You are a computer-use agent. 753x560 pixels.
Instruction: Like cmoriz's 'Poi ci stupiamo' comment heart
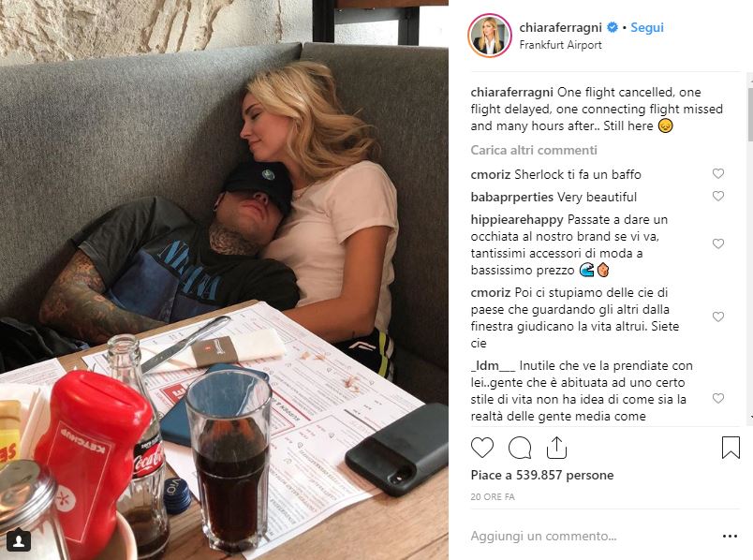click(x=718, y=317)
